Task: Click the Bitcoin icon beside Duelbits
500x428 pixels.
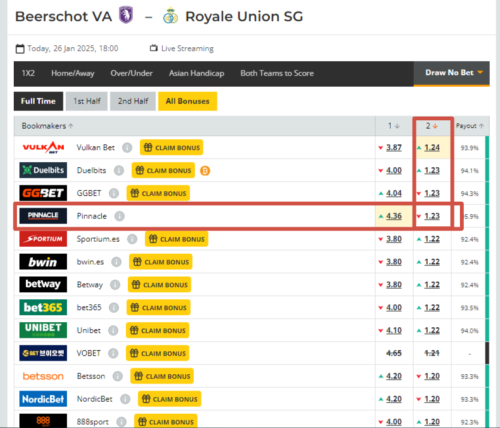Action: point(205,171)
